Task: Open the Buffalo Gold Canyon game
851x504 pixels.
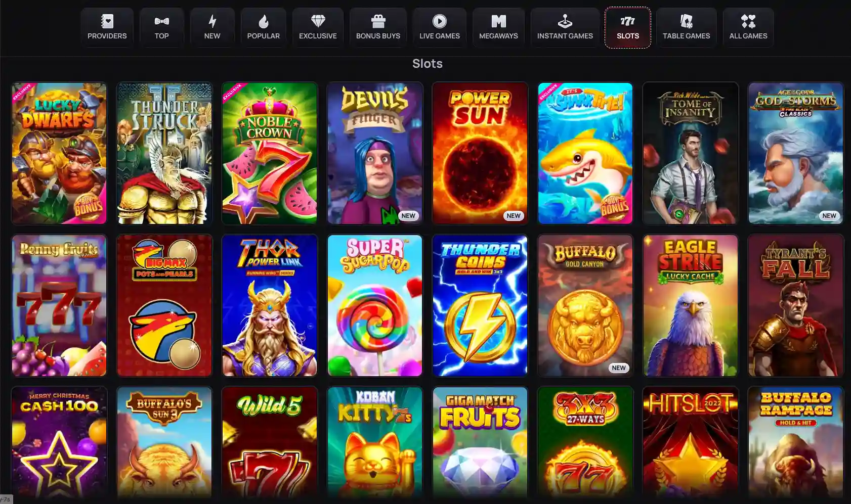Action: tap(585, 305)
